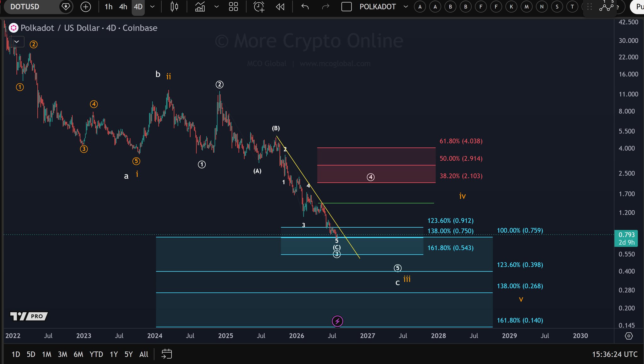This screenshot has width=644, height=364.
Task: Click the (B) wave label
Action: pyautogui.click(x=276, y=128)
